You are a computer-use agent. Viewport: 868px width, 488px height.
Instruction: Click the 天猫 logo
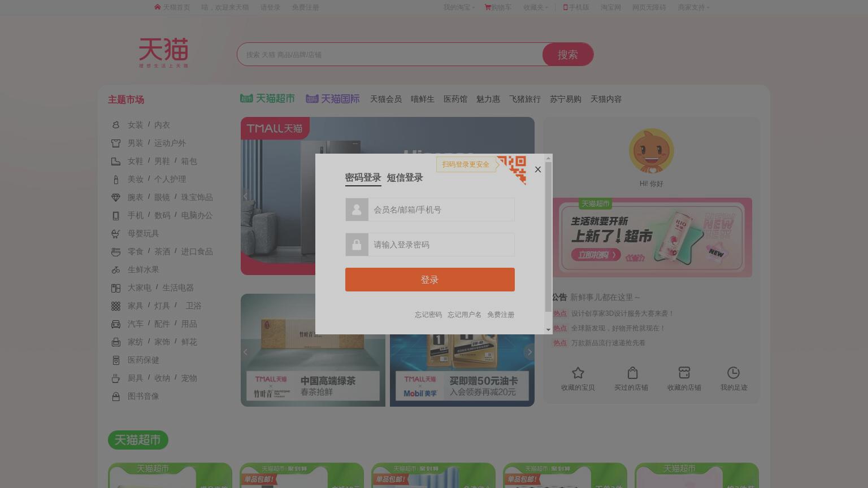(164, 53)
